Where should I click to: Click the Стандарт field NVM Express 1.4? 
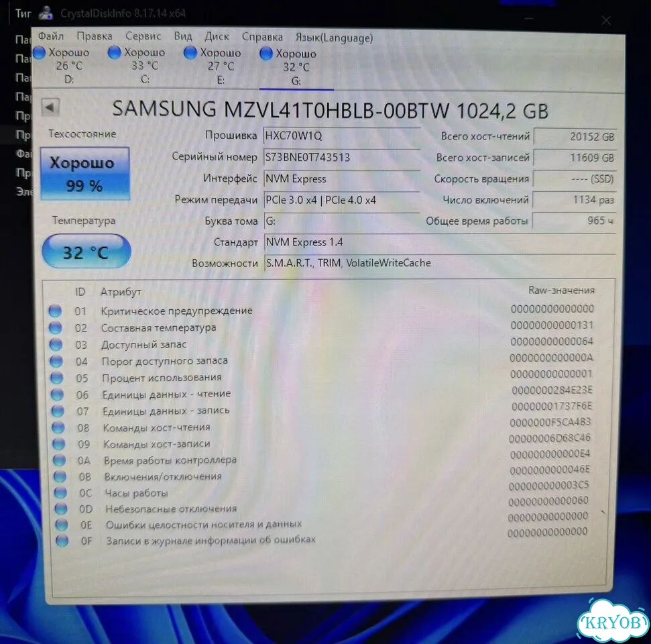(x=439, y=241)
